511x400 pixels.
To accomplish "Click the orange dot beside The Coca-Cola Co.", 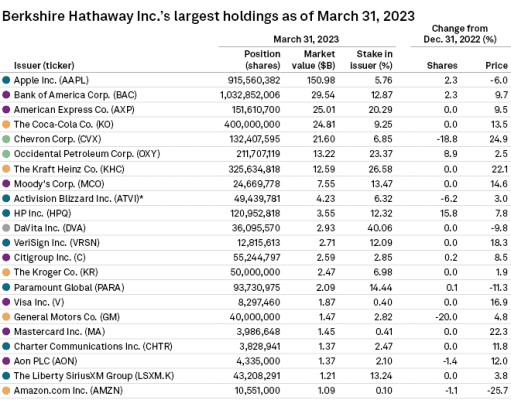I will tap(6, 124).
